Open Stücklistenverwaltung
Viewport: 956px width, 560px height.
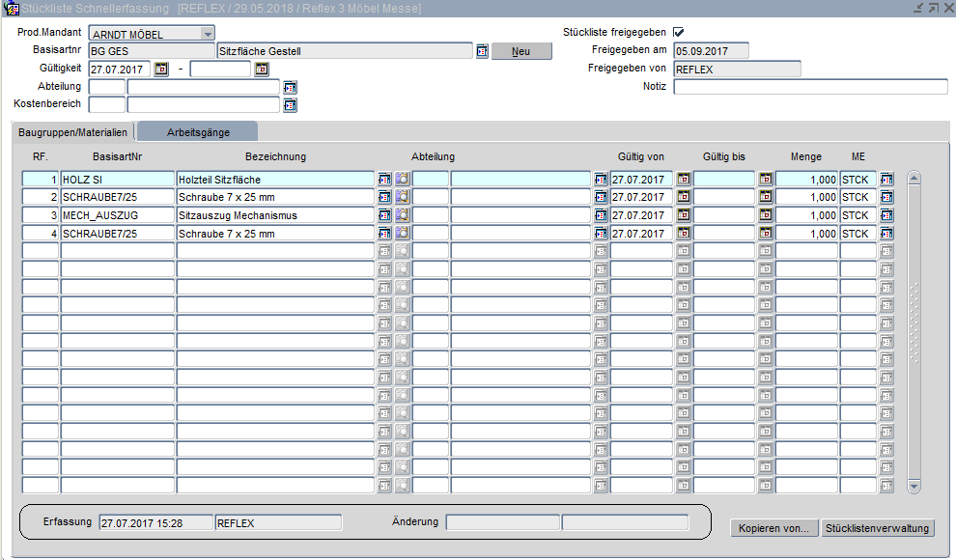coord(877,528)
